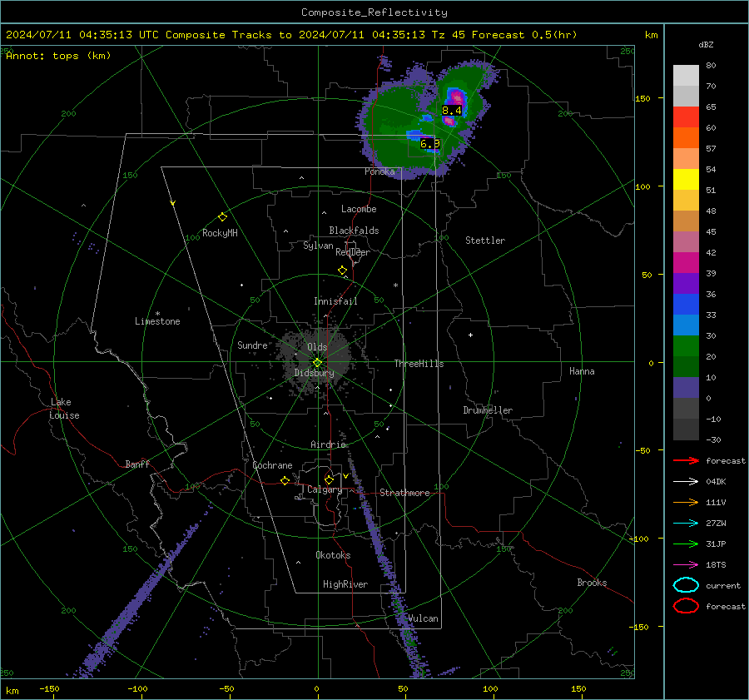The height and width of the screenshot is (700, 749).
Task: Click the red forecast arrow in legend
Action: pyautogui.click(x=686, y=460)
